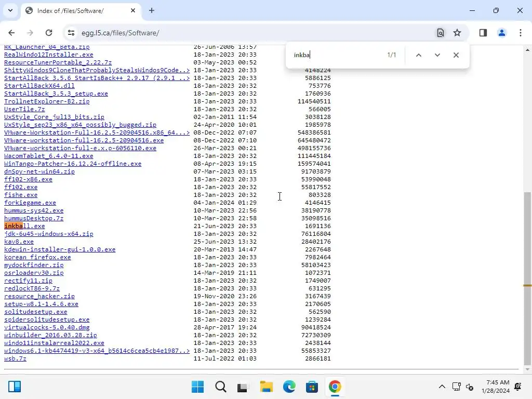
Task: Open a new browser tab
Action: pyautogui.click(x=152, y=10)
